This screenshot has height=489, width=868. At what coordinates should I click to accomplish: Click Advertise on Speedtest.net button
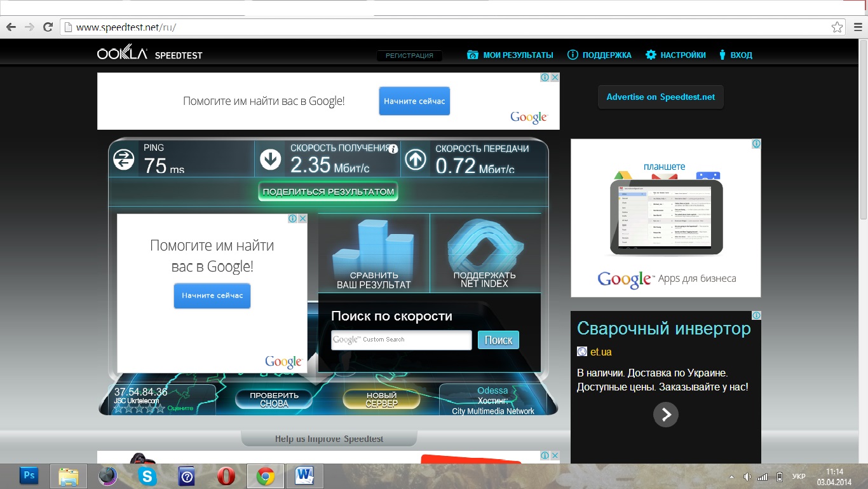[661, 97]
